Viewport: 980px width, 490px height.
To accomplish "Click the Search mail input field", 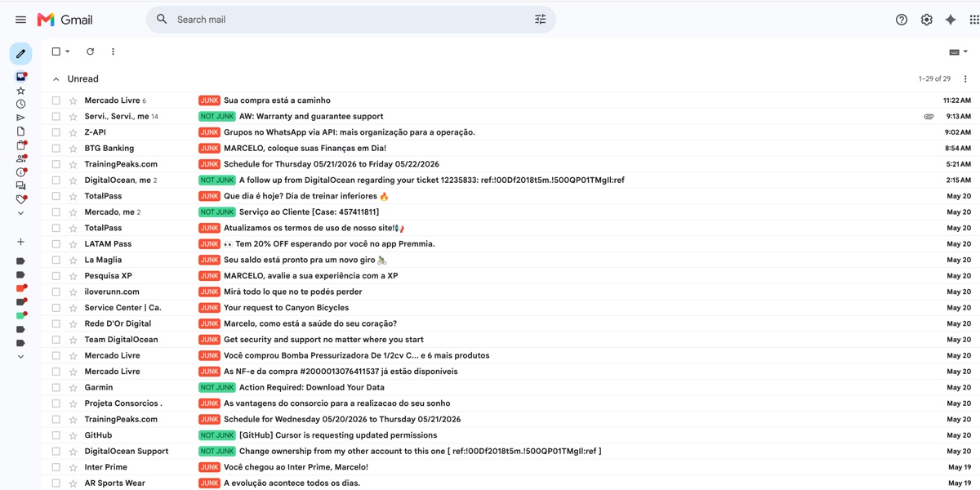I will click(351, 20).
